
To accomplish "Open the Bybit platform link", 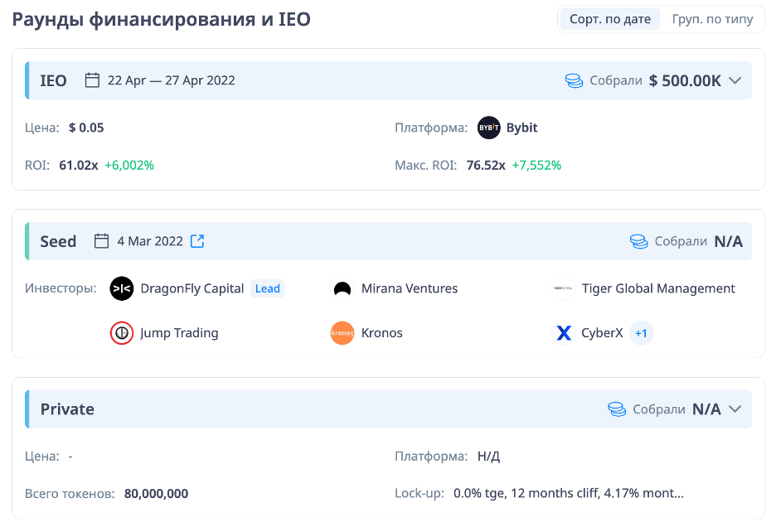I will point(521,128).
